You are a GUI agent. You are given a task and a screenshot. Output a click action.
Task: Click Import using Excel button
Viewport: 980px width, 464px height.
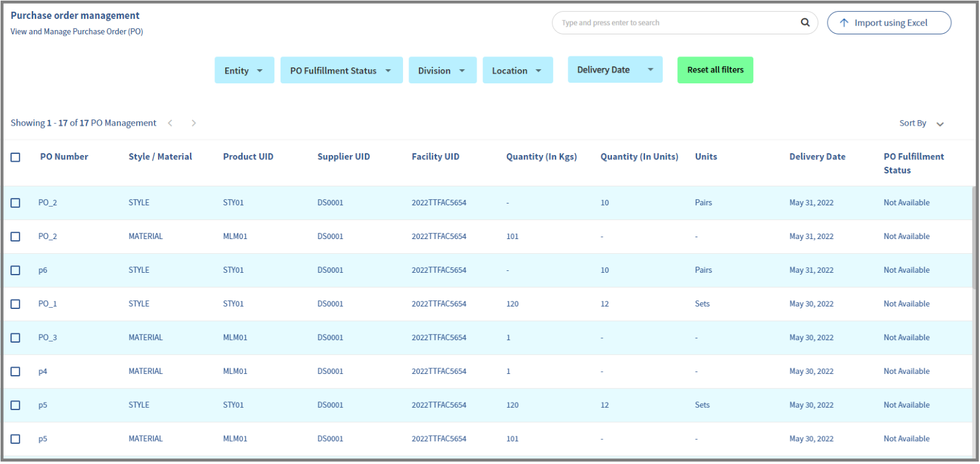tap(889, 23)
